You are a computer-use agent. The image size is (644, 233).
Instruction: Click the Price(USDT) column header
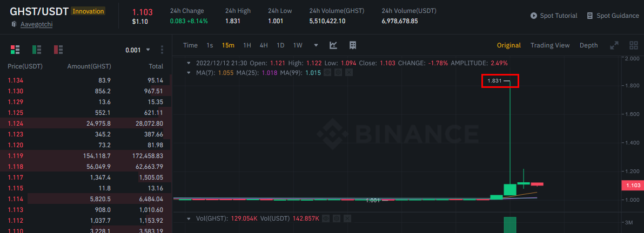(x=25, y=66)
